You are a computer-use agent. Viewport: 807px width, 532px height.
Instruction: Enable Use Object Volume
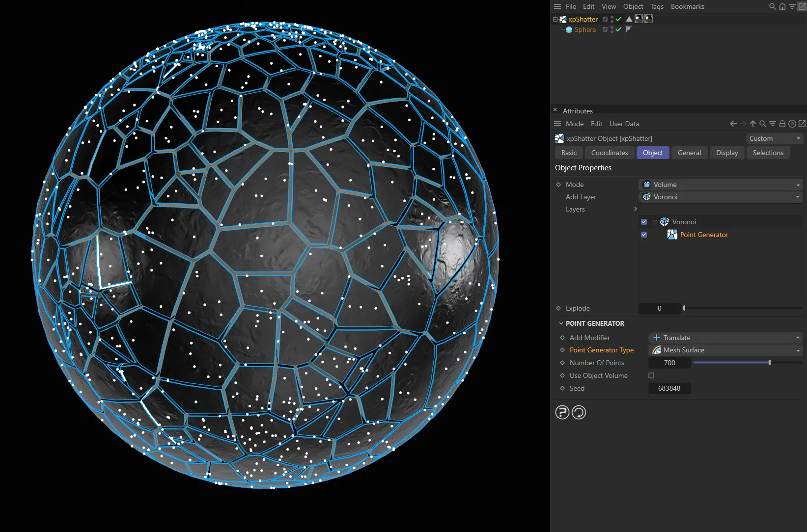[651, 375]
